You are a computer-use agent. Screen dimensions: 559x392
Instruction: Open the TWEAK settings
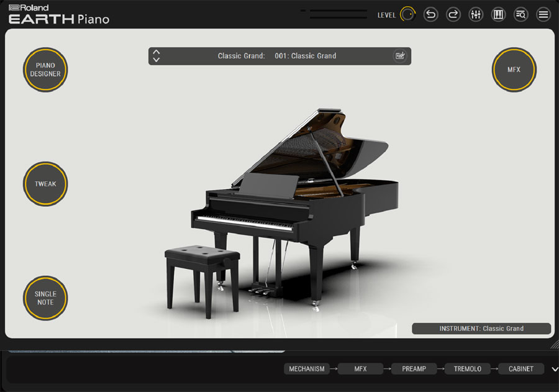pyautogui.click(x=45, y=184)
